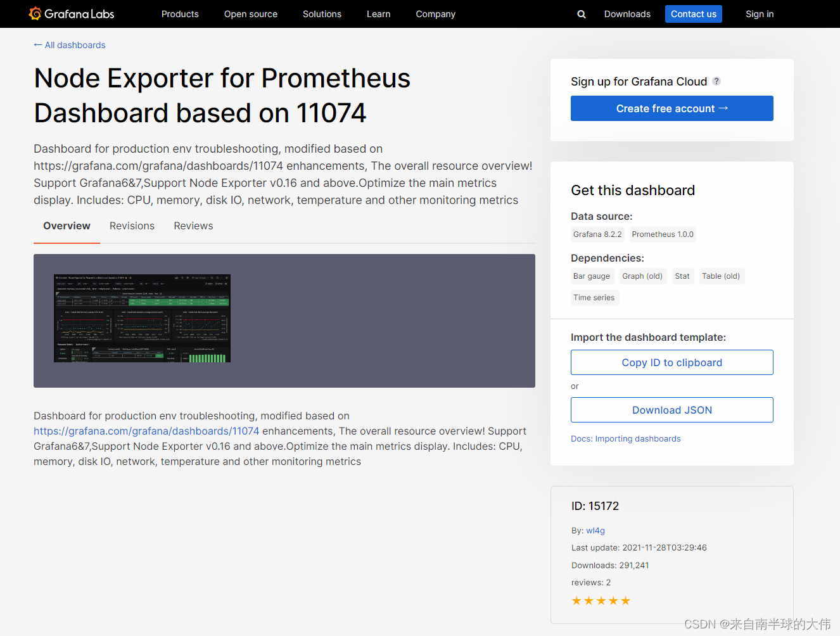The image size is (840, 636).
Task: Click the Prometheus 1.0.0 tag
Action: tap(663, 234)
